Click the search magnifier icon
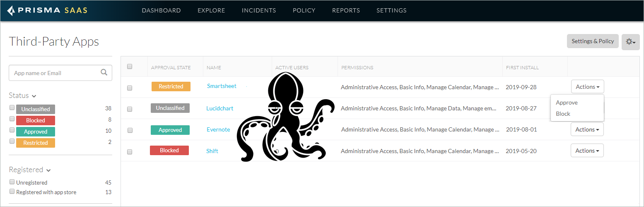This screenshot has width=644, height=207. 104,72
